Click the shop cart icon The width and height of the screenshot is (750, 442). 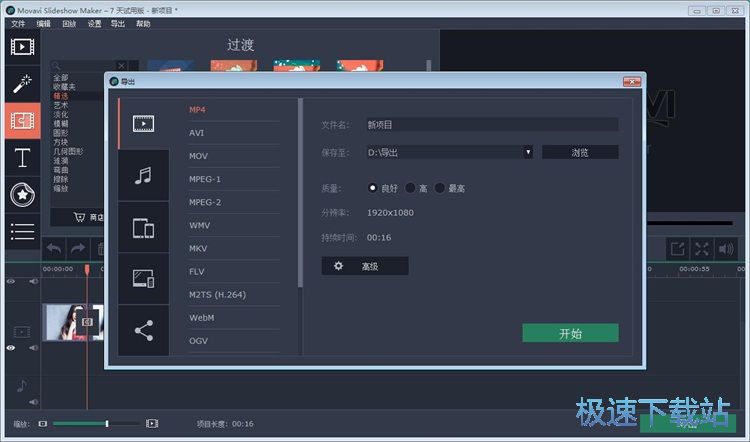[79, 217]
